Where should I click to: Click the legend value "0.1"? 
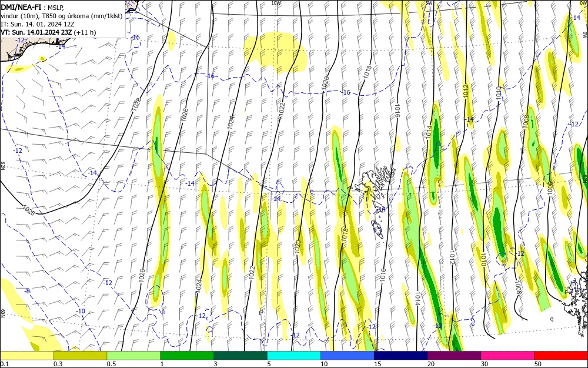pyautogui.click(x=5, y=364)
